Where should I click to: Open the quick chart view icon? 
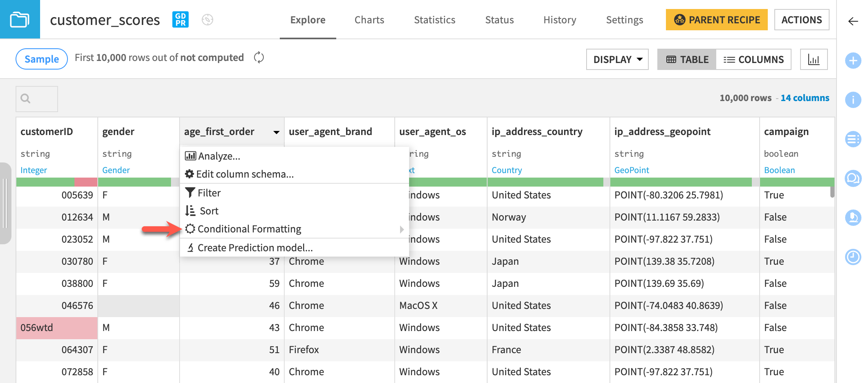coord(814,59)
